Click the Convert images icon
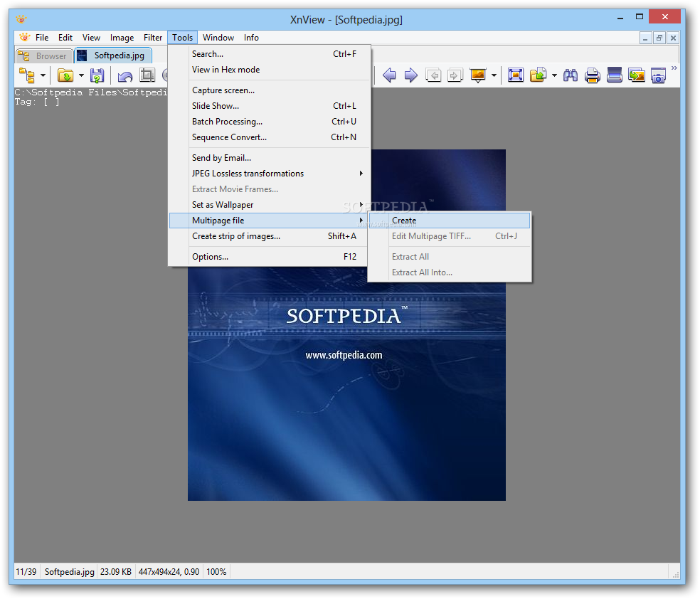 pos(636,75)
